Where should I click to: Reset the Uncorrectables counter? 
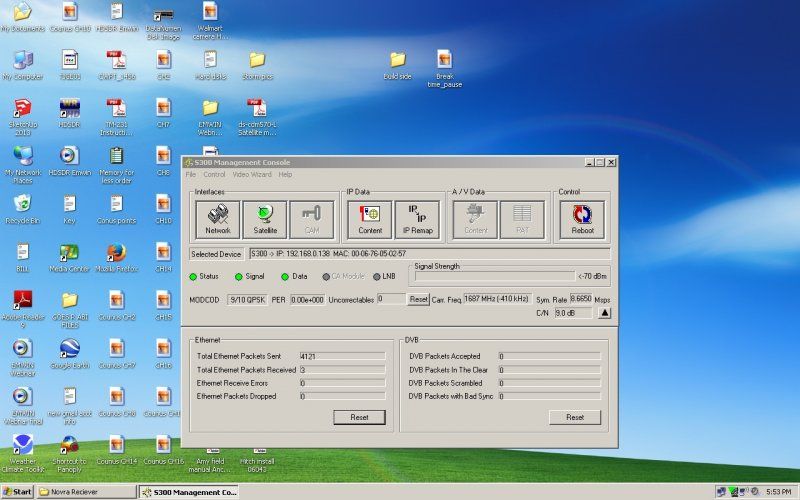pyautogui.click(x=418, y=299)
